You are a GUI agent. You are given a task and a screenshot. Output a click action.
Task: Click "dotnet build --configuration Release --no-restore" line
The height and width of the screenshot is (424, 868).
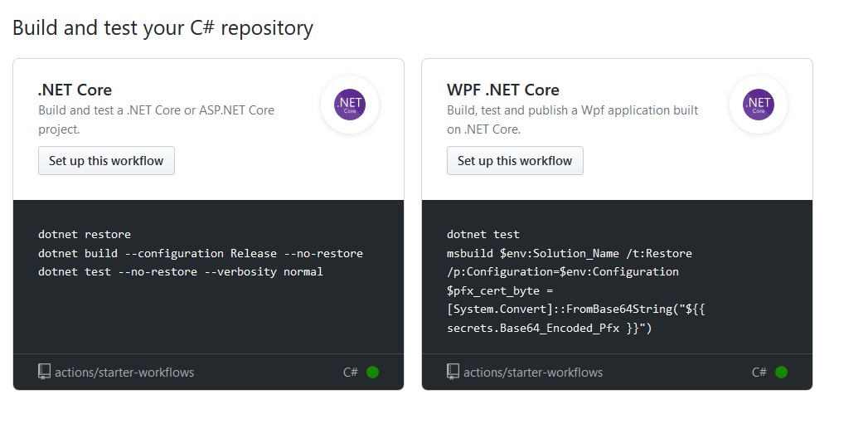point(201,253)
